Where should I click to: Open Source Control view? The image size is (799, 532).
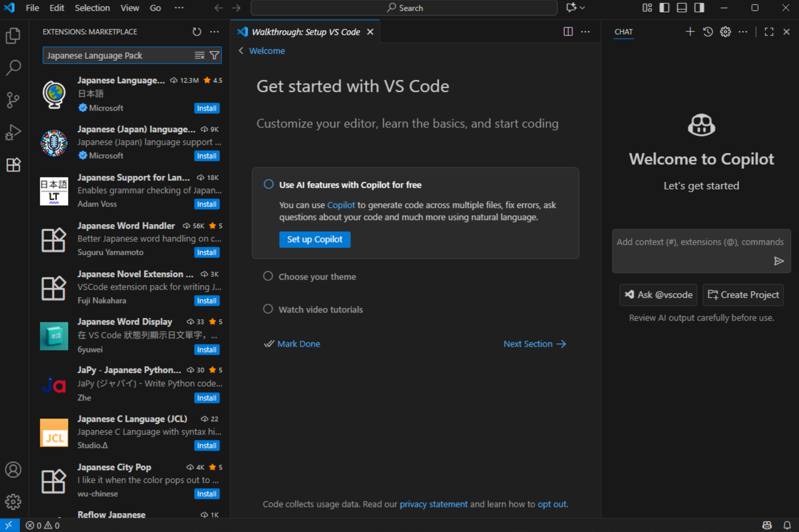coord(13,100)
